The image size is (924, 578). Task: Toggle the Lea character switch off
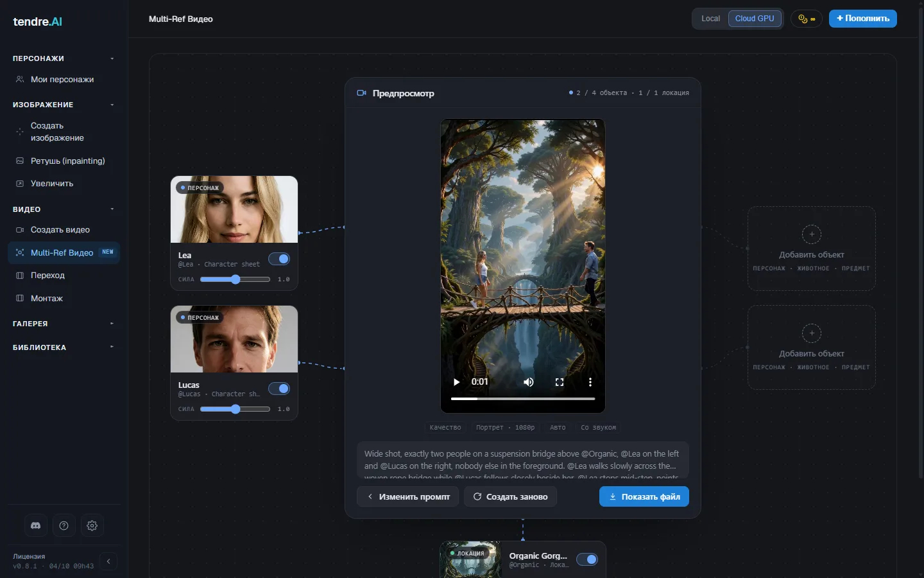point(279,259)
